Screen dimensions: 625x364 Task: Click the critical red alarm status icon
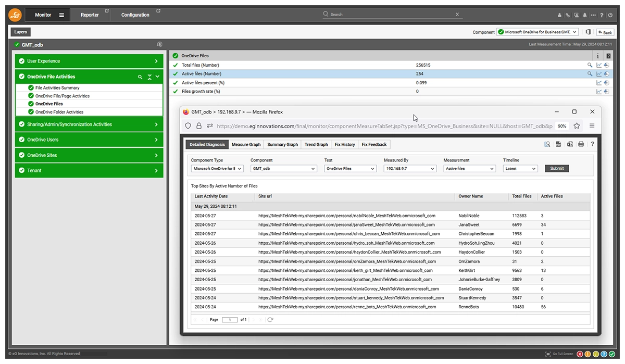pos(580,354)
